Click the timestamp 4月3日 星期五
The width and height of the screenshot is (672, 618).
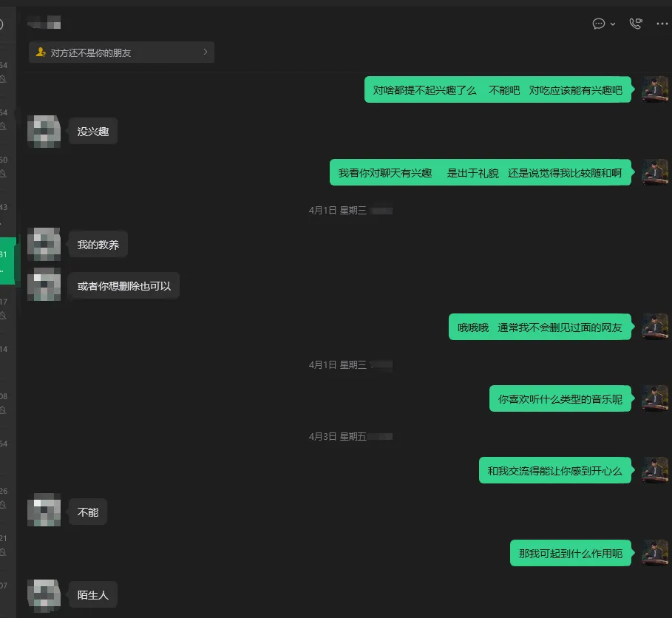click(x=337, y=437)
